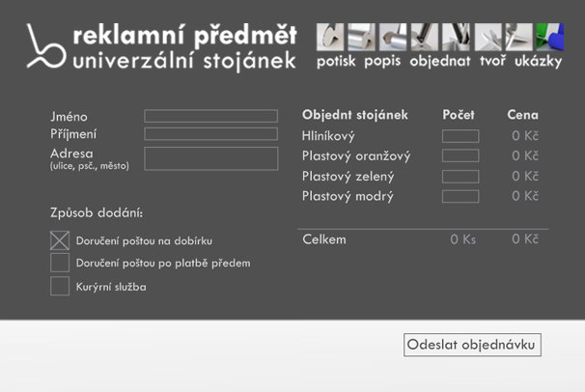Click the Hliníkový quantity field

tap(460, 136)
